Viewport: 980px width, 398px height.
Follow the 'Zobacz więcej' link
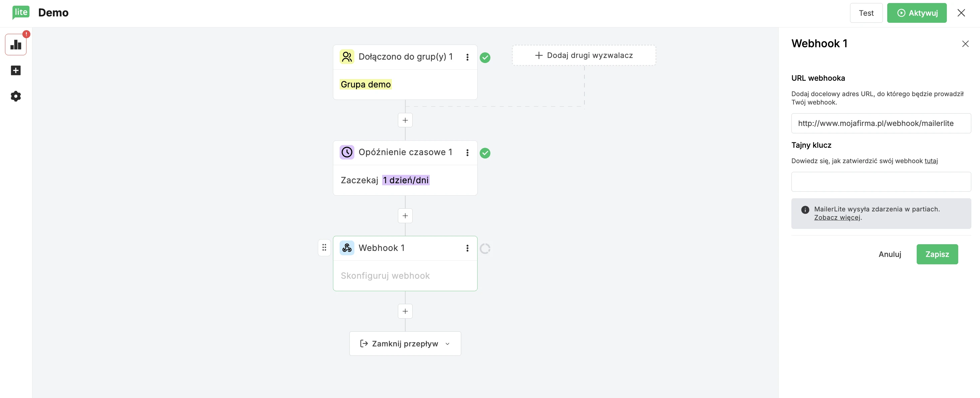[837, 218]
